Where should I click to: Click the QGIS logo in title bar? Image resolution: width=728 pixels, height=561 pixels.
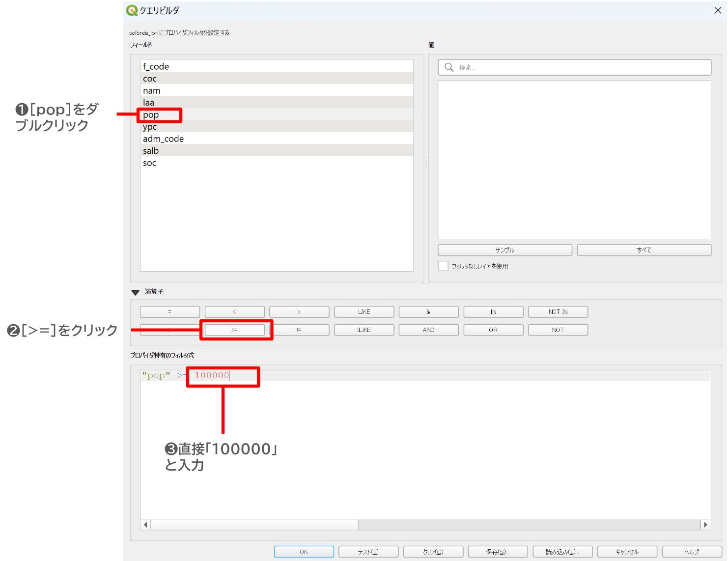coord(132,10)
